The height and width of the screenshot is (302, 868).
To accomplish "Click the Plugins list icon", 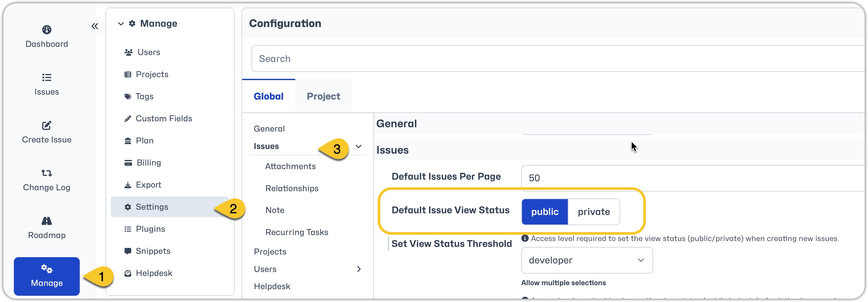I will [x=128, y=229].
